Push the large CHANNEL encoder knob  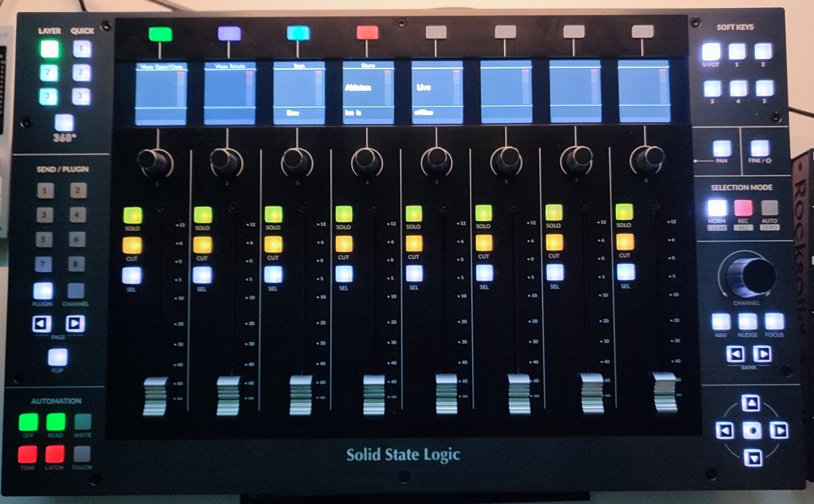(750, 275)
